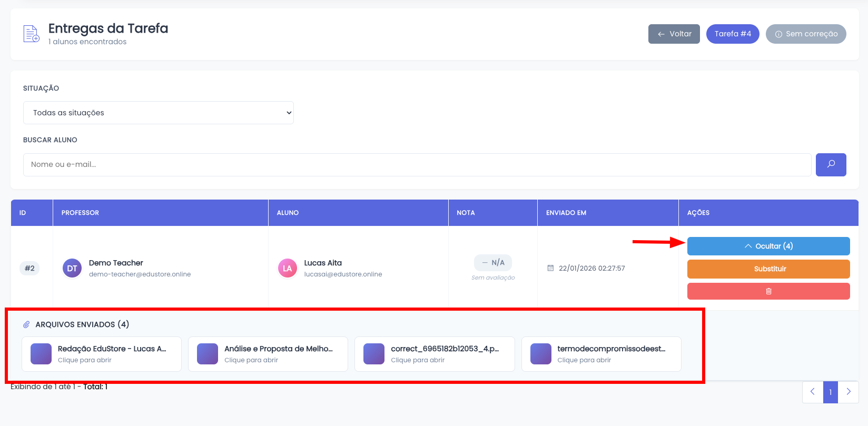This screenshot has width=868, height=426.
Task: Open the Redação EduStore file icon
Action: tap(41, 354)
